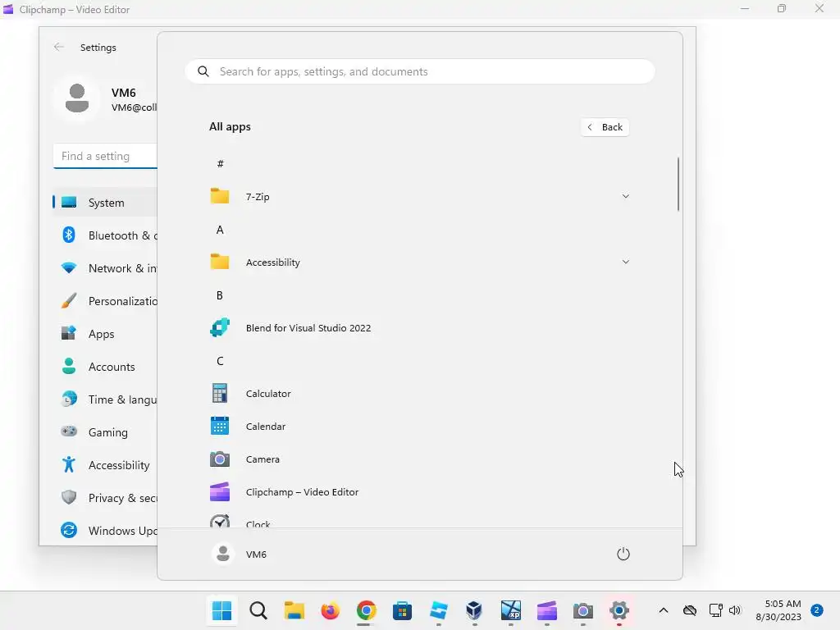The width and height of the screenshot is (840, 630).
Task: Open Privacy & security in Settings
Action: pyautogui.click(x=105, y=498)
